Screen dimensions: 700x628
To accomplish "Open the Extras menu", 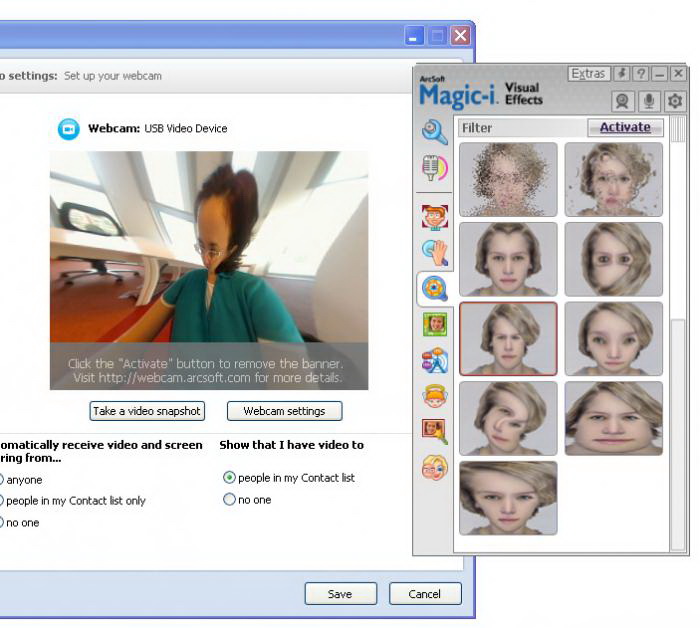I will tap(588, 74).
